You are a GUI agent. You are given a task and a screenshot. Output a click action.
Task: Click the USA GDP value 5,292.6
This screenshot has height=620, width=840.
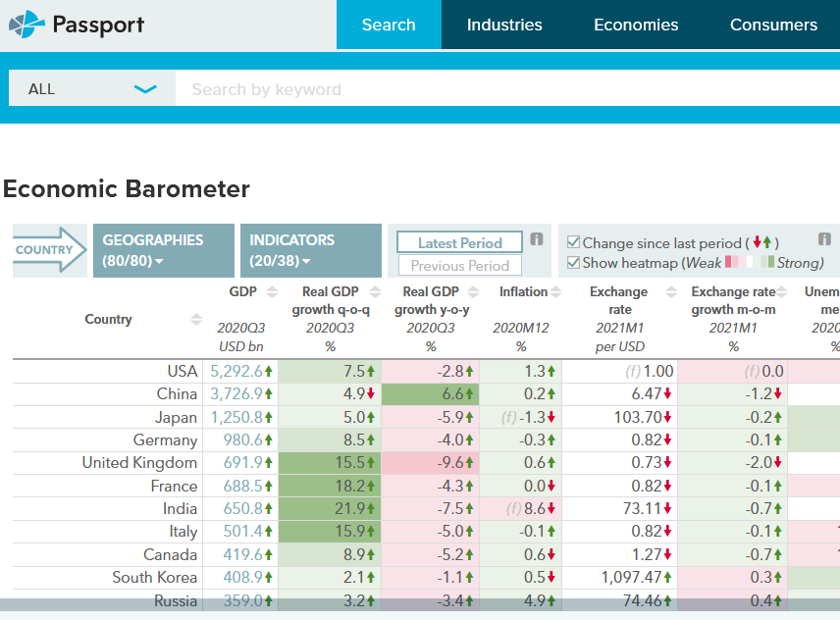coord(236,372)
